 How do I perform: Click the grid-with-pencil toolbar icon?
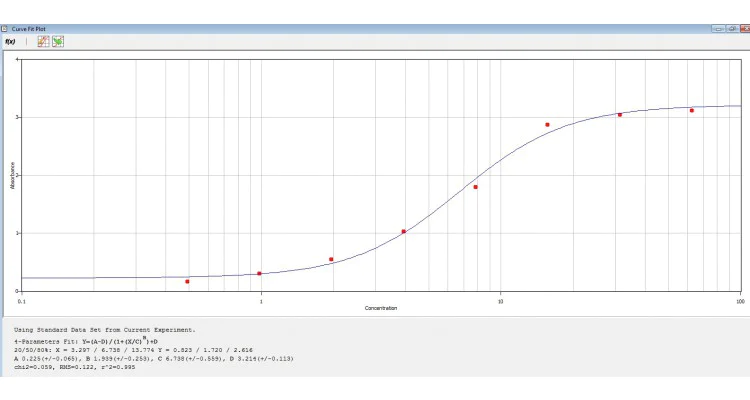[43, 42]
